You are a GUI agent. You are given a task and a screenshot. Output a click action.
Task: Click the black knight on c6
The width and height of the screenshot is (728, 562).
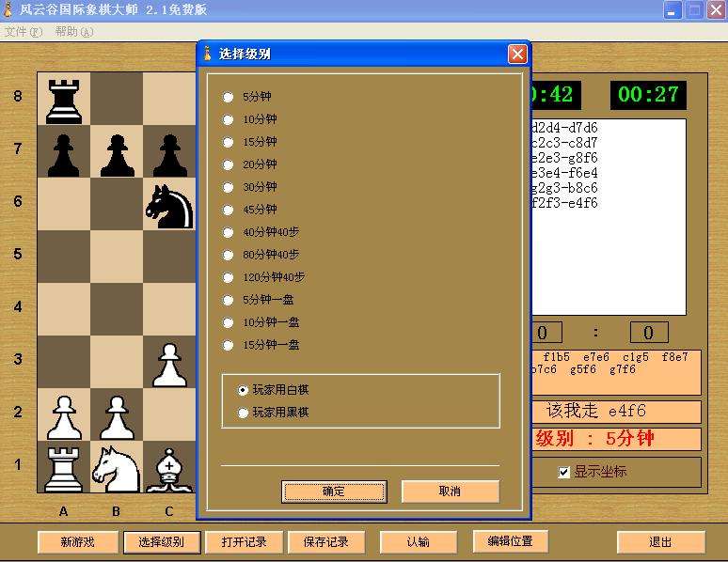pyautogui.click(x=169, y=206)
